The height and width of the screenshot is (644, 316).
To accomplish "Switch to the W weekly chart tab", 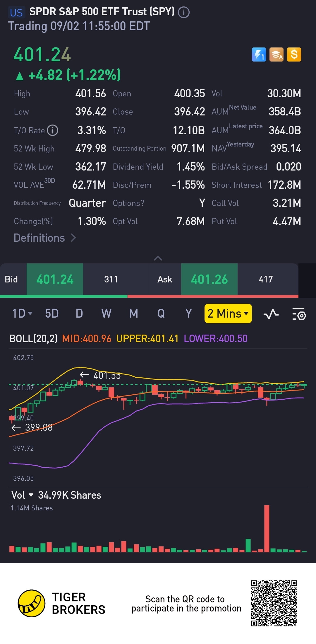I will [106, 314].
